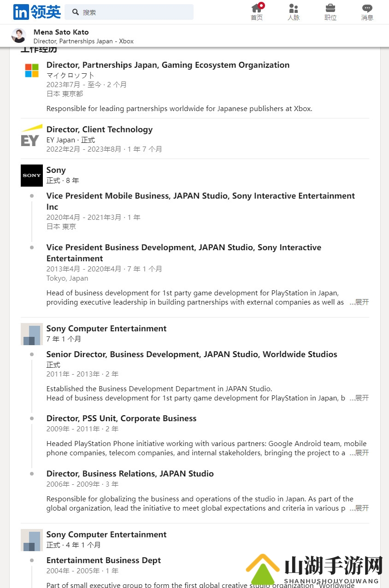
Task: Open the 人脉 network tab
Action: pos(294,12)
